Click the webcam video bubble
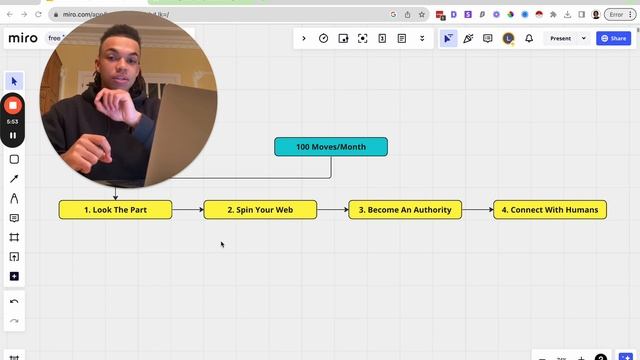Image resolution: width=640 pixels, height=360 pixels. pyautogui.click(x=128, y=99)
